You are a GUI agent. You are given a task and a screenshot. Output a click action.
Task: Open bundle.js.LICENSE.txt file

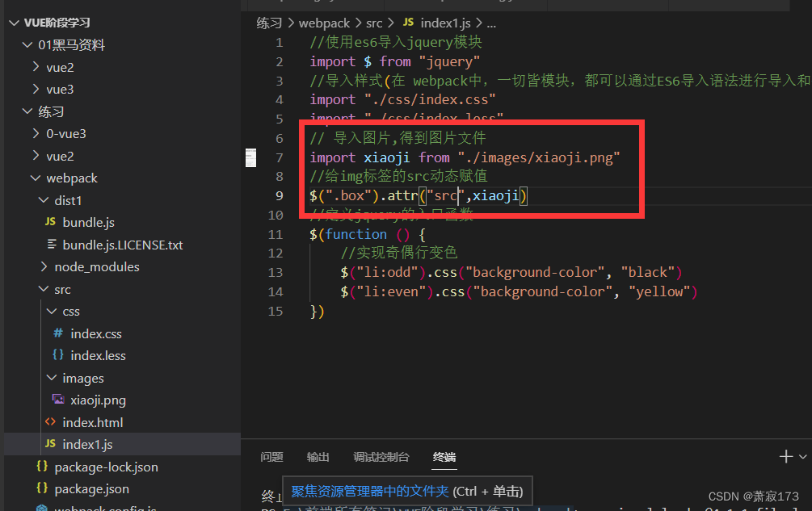[123, 245]
